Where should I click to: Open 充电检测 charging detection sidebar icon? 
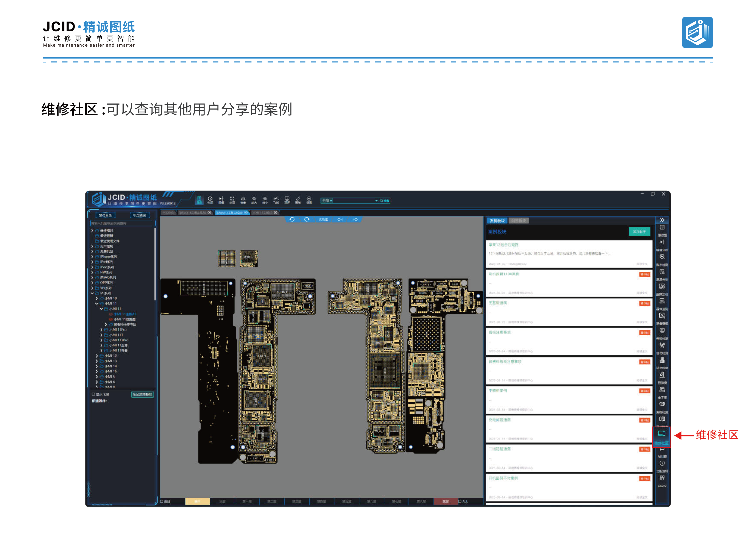pos(662,408)
